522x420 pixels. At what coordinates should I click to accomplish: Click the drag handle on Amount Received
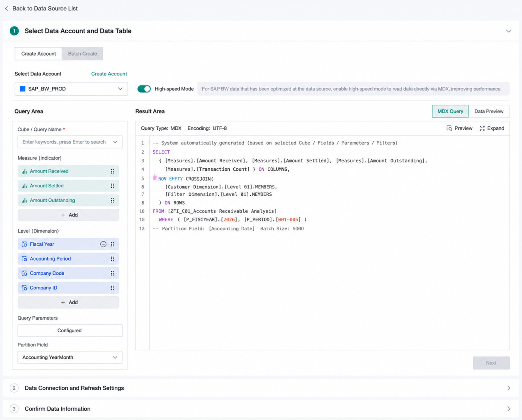click(x=112, y=171)
